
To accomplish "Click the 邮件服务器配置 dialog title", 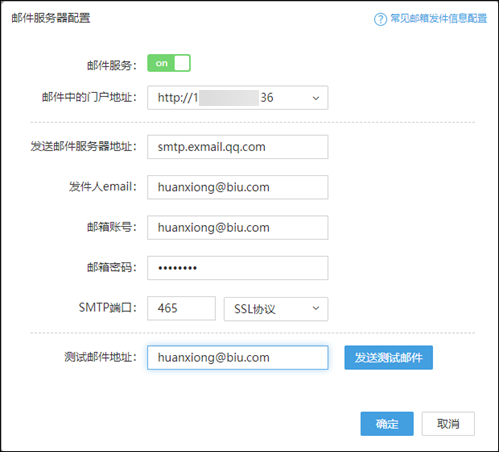I will click(51, 18).
